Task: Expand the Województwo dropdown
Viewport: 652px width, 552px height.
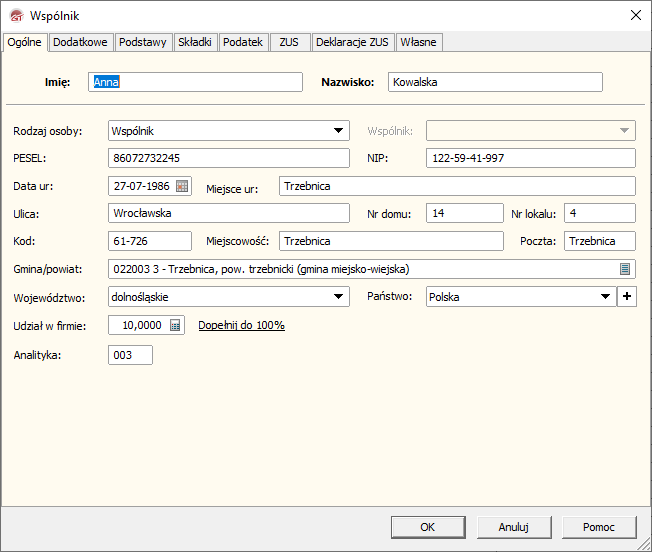Action: pos(338,297)
